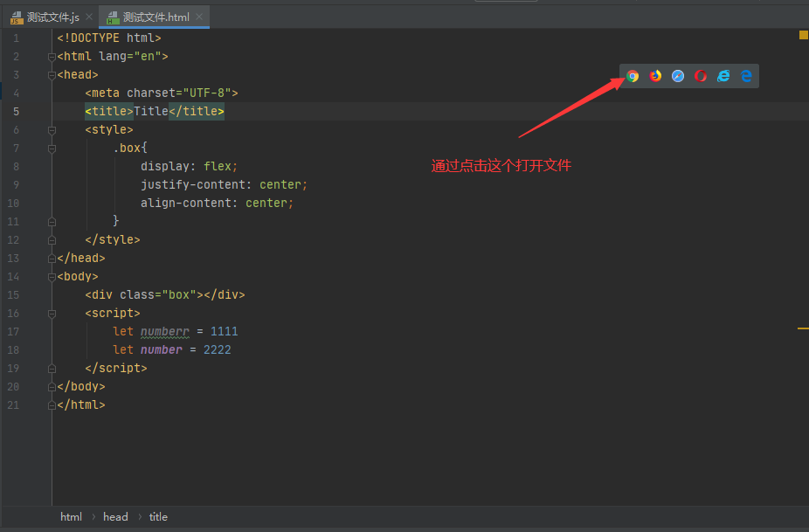Click fold marker at </style> line 12
The image size is (809, 532).
pyautogui.click(x=52, y=240)
